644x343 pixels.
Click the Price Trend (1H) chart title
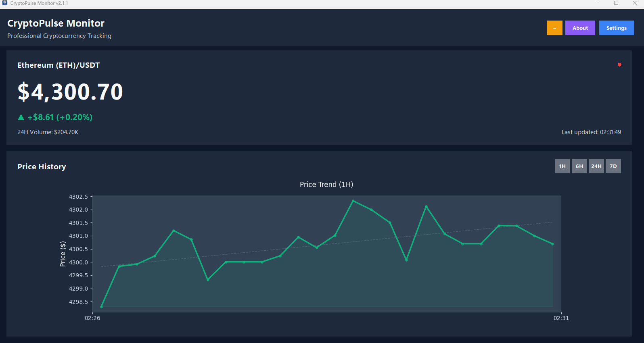coord(326,185)
